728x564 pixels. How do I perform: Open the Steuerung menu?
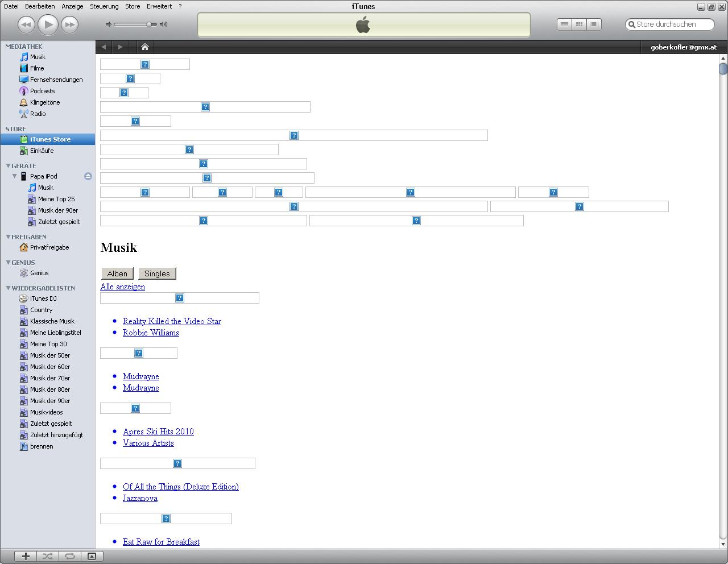(x=104, y=6)
